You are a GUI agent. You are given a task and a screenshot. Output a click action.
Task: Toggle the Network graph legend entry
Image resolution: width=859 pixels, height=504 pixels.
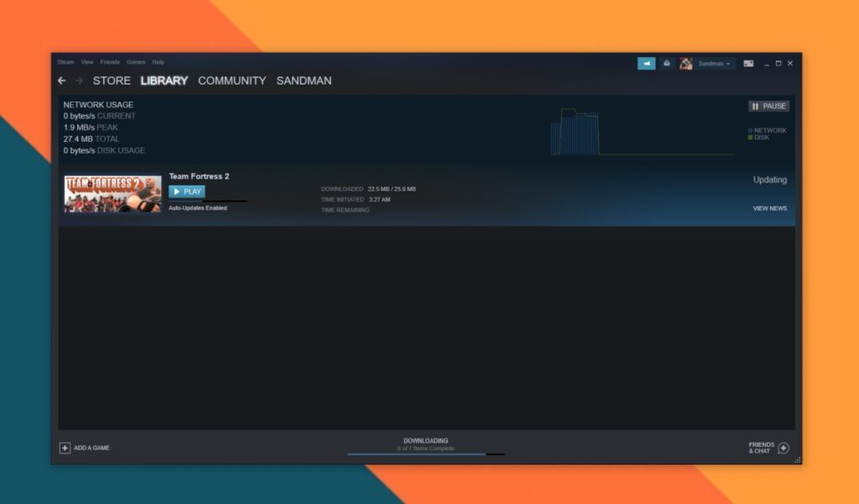[768, 130]
